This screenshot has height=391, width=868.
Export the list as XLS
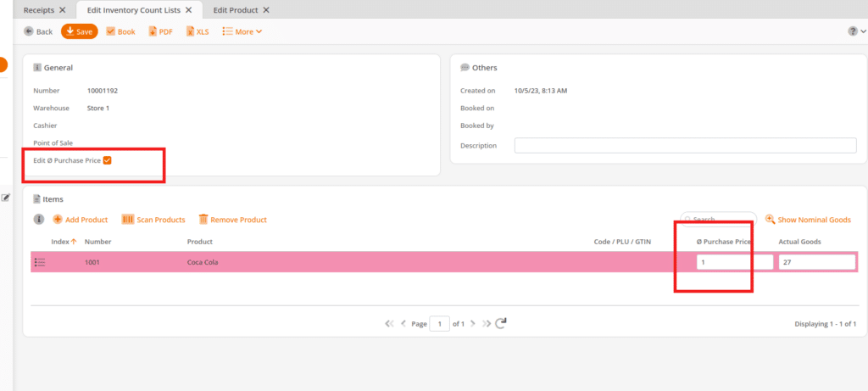tap(198, 31)
